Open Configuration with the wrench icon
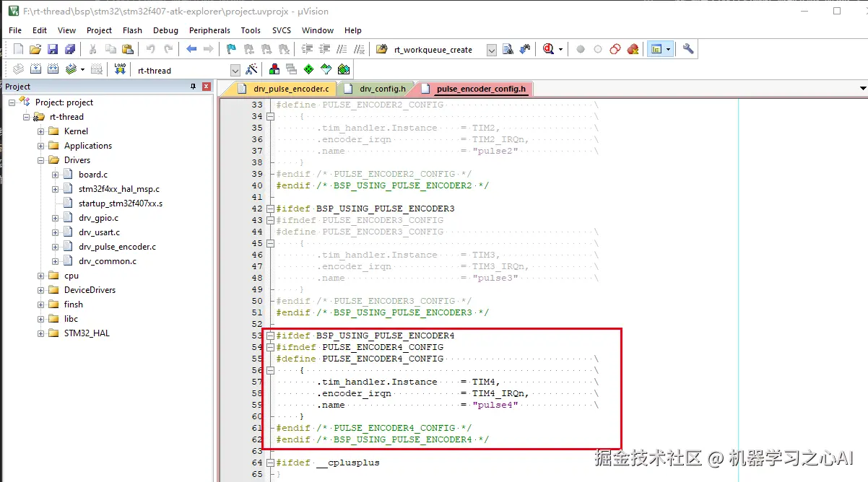 (688, 49)
